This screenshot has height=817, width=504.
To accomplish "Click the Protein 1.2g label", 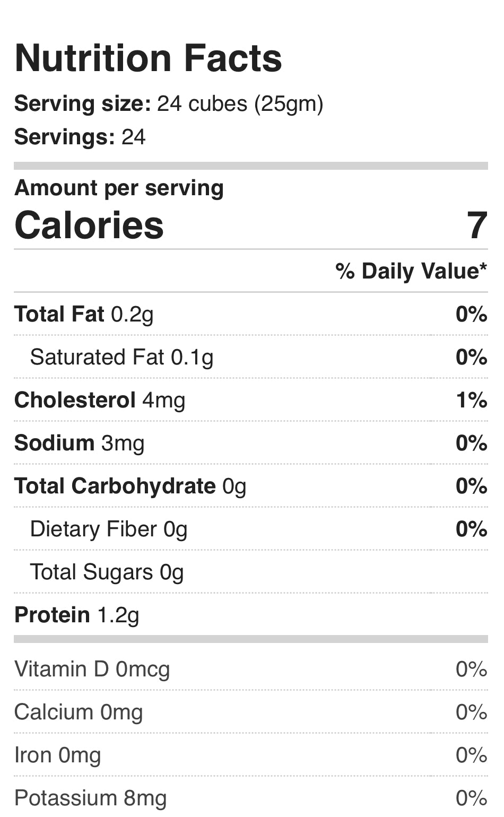I will [76, 615].
